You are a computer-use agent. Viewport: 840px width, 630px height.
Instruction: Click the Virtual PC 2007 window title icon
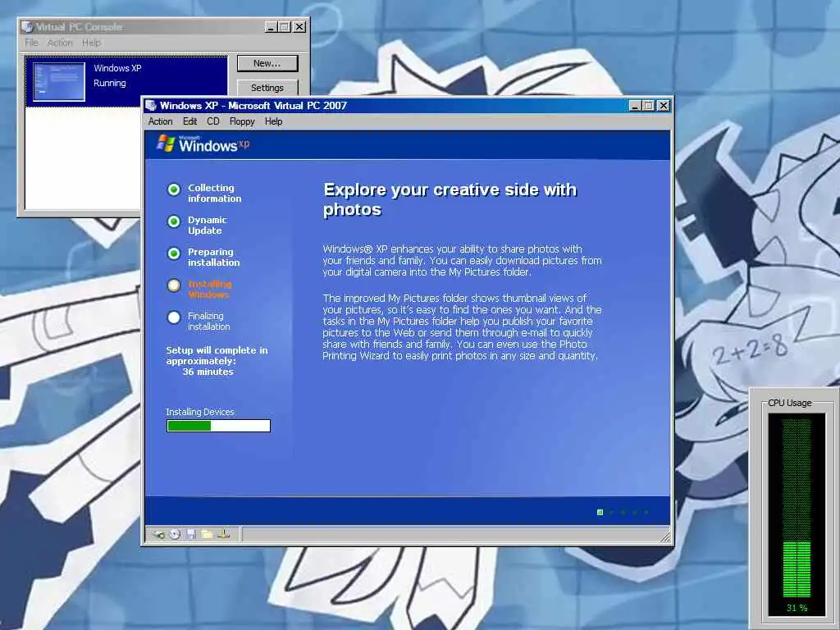point(151,106)
